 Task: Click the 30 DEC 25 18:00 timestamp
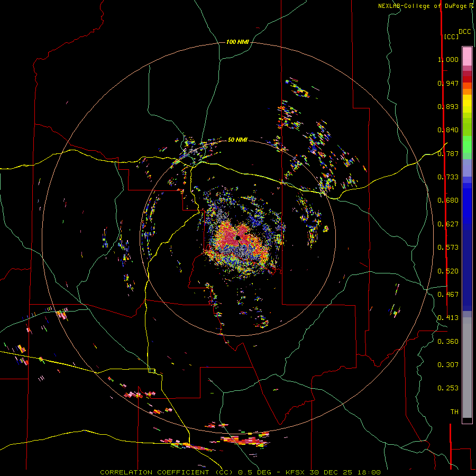click(345, 472)
